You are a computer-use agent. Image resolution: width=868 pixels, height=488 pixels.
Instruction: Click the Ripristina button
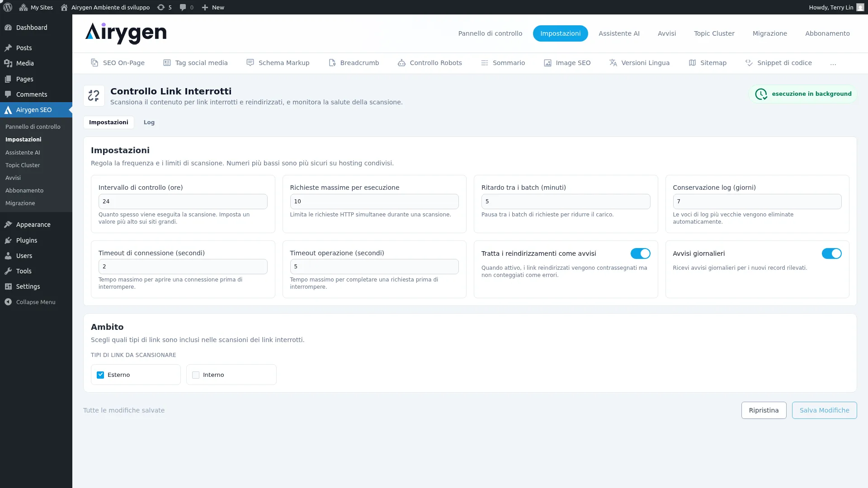click(764, 410)
